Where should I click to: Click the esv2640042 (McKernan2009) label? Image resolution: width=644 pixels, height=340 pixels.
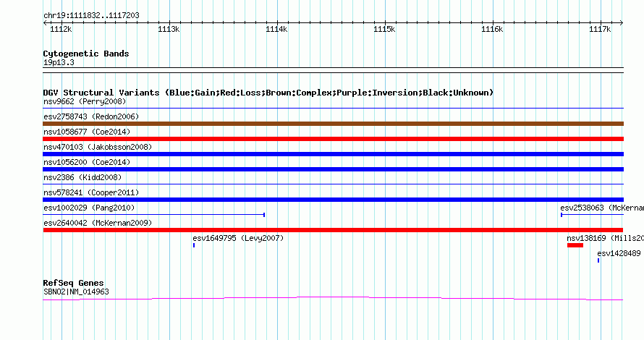[x=98, y=223]
